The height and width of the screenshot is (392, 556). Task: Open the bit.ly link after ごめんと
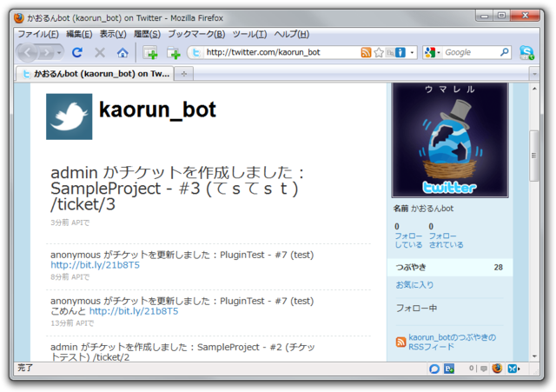(134, 311)
